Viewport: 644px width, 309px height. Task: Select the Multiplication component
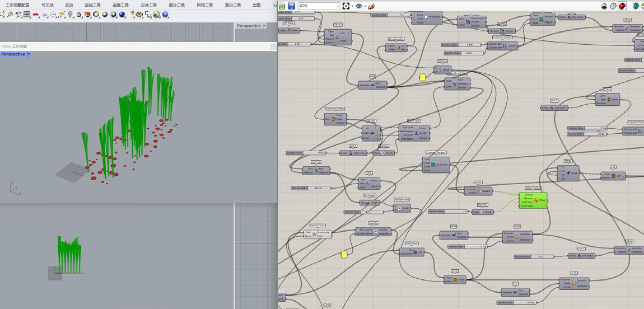click(402, 208)
